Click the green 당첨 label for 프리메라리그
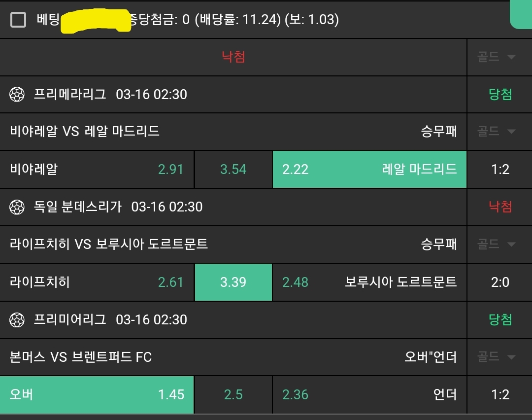The width and height of the screenshot is (532, 420). (500, 95)
